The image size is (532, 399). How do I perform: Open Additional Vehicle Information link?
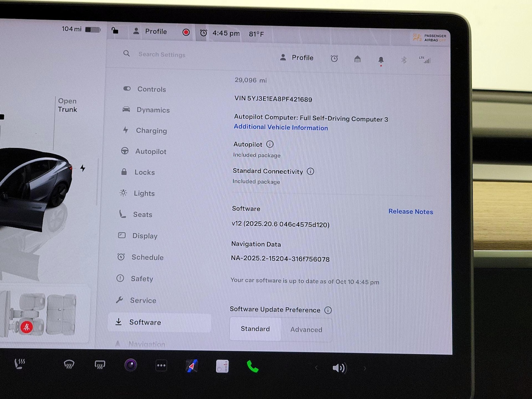click(281, 127)
